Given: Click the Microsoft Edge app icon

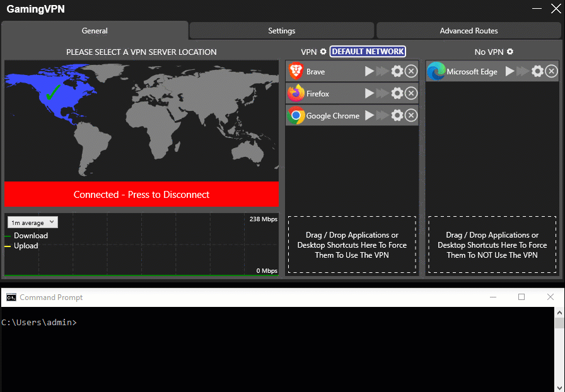Looking at the screenshot, I should (x=436, y=72).
